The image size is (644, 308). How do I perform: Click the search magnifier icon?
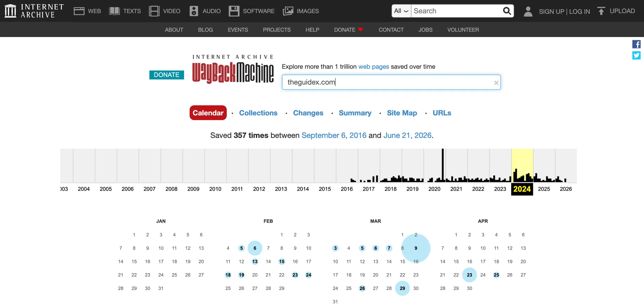pos(507,11)
